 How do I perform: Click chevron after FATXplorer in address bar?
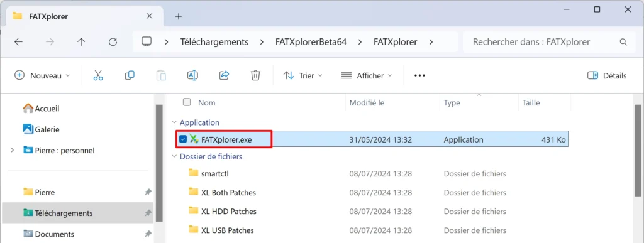(431, 42)
